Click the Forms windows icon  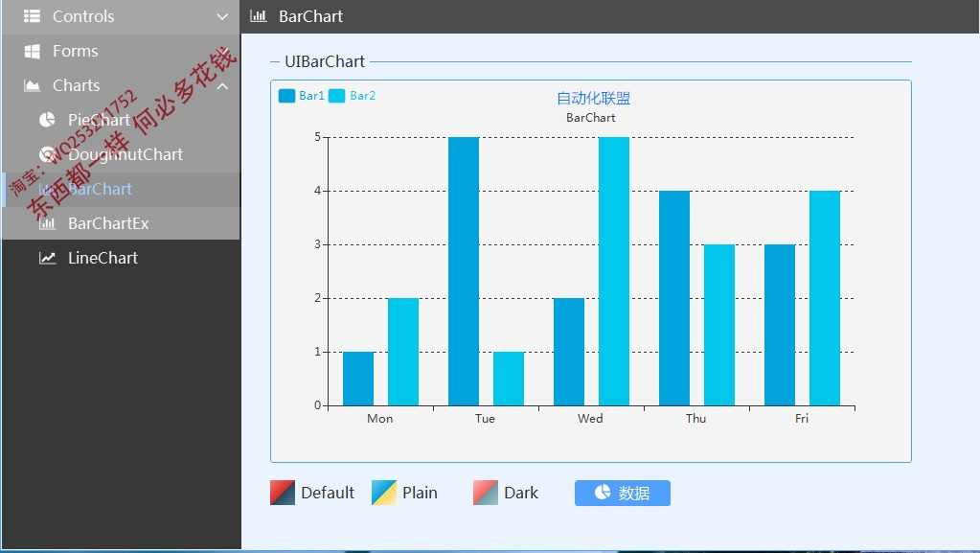[x=33, y=51]
